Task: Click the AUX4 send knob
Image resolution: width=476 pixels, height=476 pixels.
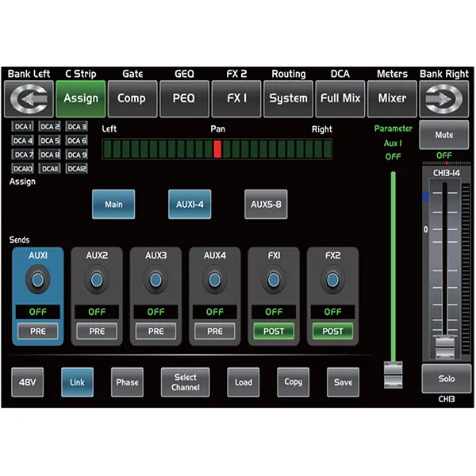Action: pos(215,279)
